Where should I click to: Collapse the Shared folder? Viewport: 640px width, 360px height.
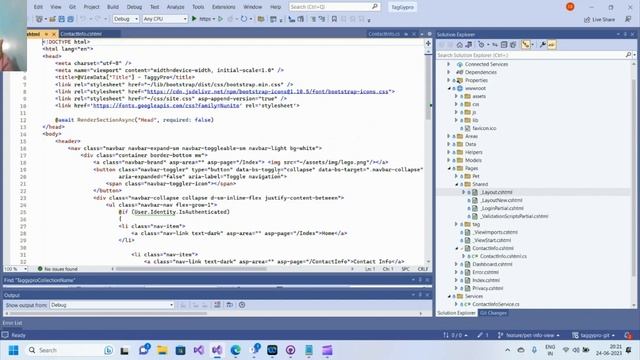click(456, 184)
